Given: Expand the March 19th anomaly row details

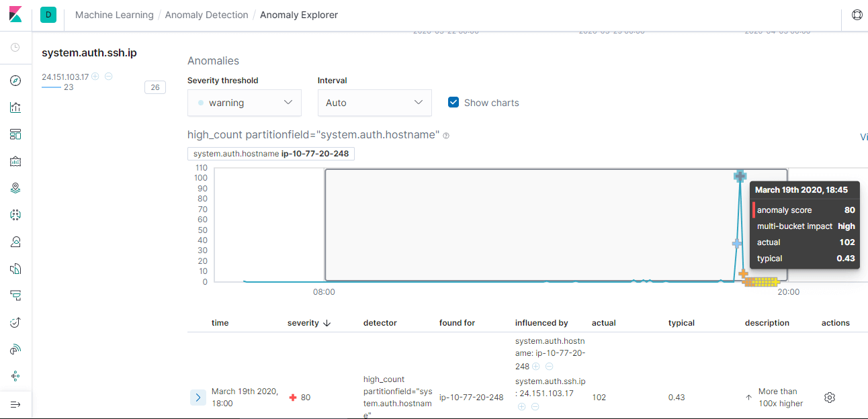Looking at the screenshot, I should tap(198, 398).
